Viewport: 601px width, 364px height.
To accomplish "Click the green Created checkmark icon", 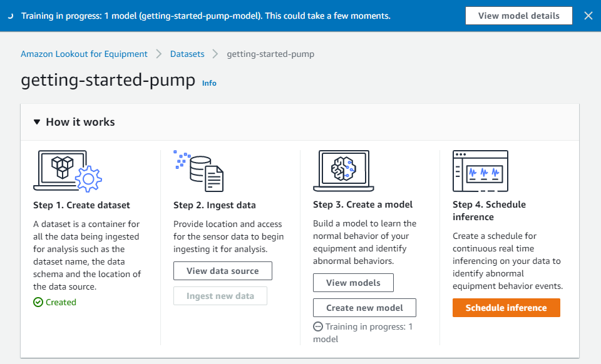I will click(x=38, y=302).
